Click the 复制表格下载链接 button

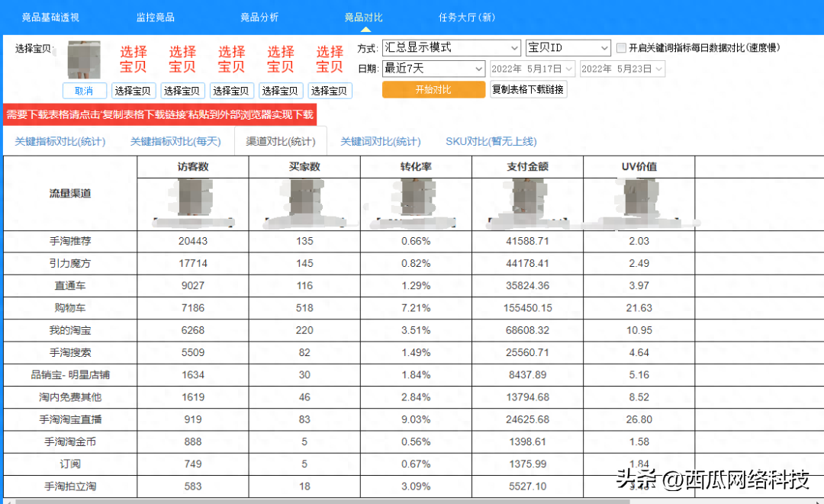coord(528,89)
